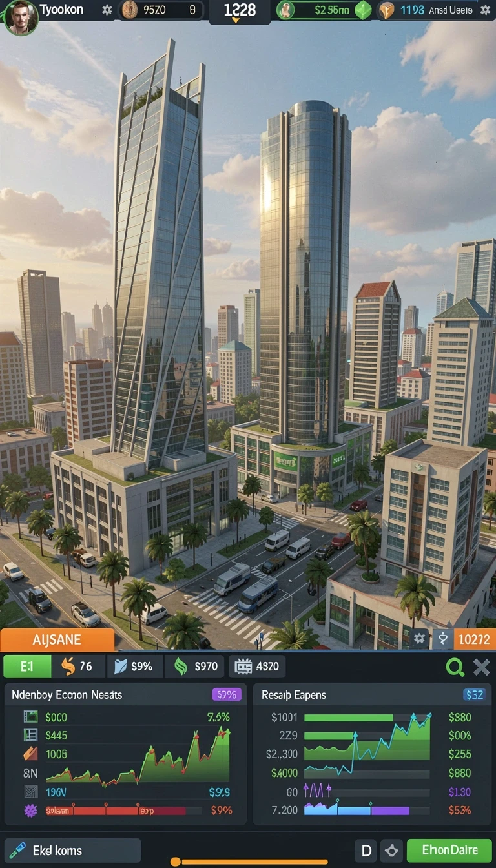Viewport: 496px width, 868px height.
Task: Select the cylindrical glass tower
Action: [305, 271]
